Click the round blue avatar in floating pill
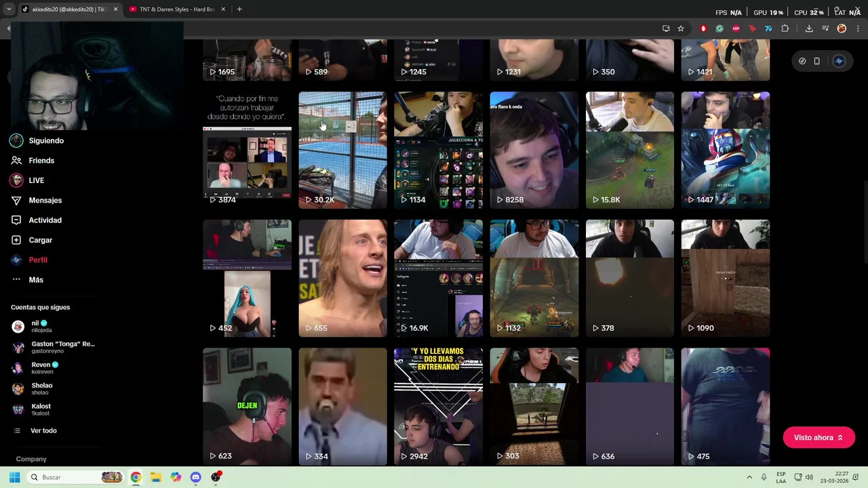The height and width of the screenshot is (488, 868). click(x=839, y=61)
